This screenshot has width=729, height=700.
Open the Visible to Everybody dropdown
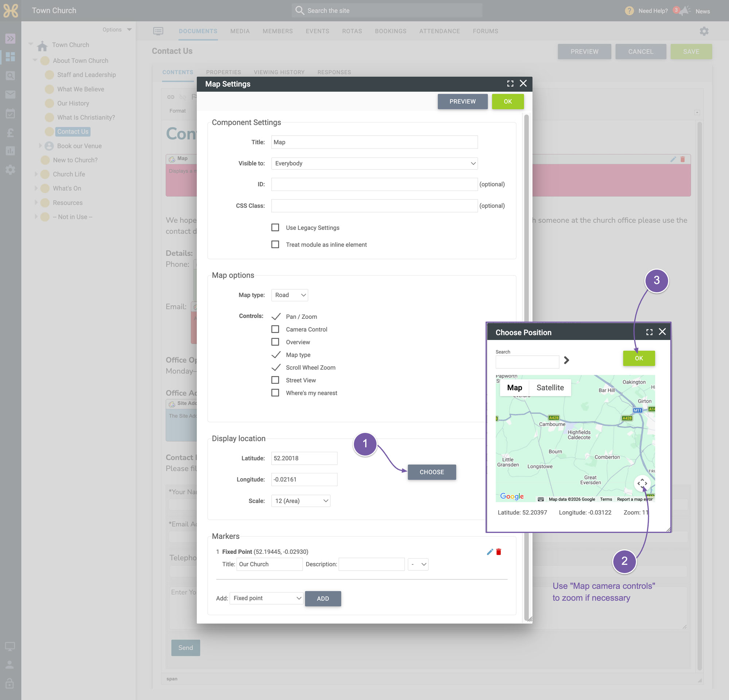coord(374,164)
